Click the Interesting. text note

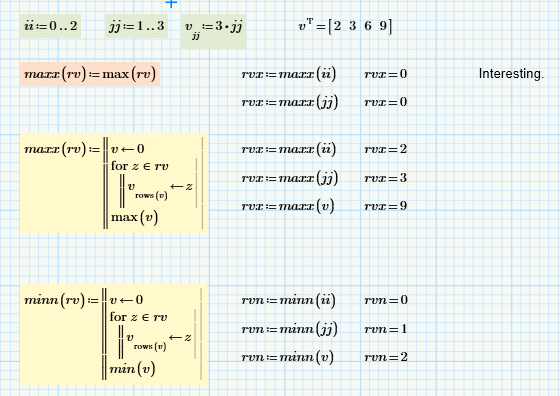click(511, 74)
